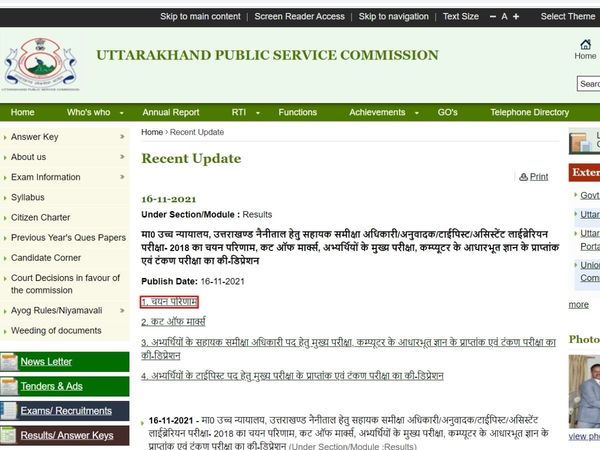Open the Annual Report menu item
Image resolution: width=600 pixels, height=450 pixels.
171,112
